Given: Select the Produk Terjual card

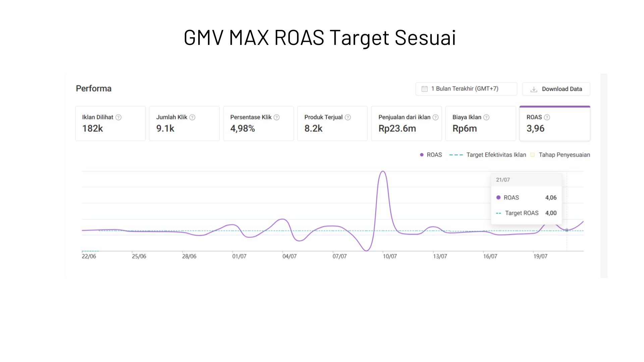Looking at the screenshot, I should tap(332, 124).
